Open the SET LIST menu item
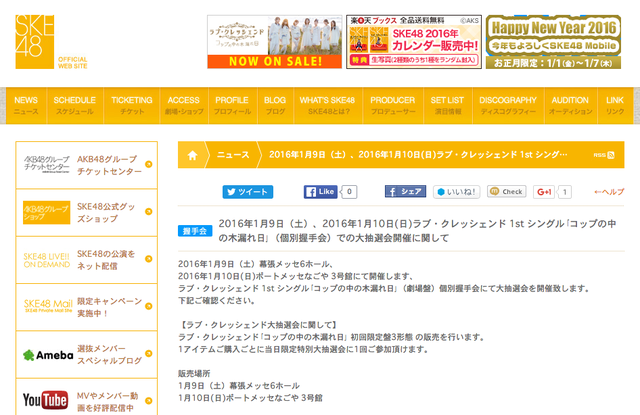Image resolution: width=640 pixels, height=415 pixels. point(447,105)
